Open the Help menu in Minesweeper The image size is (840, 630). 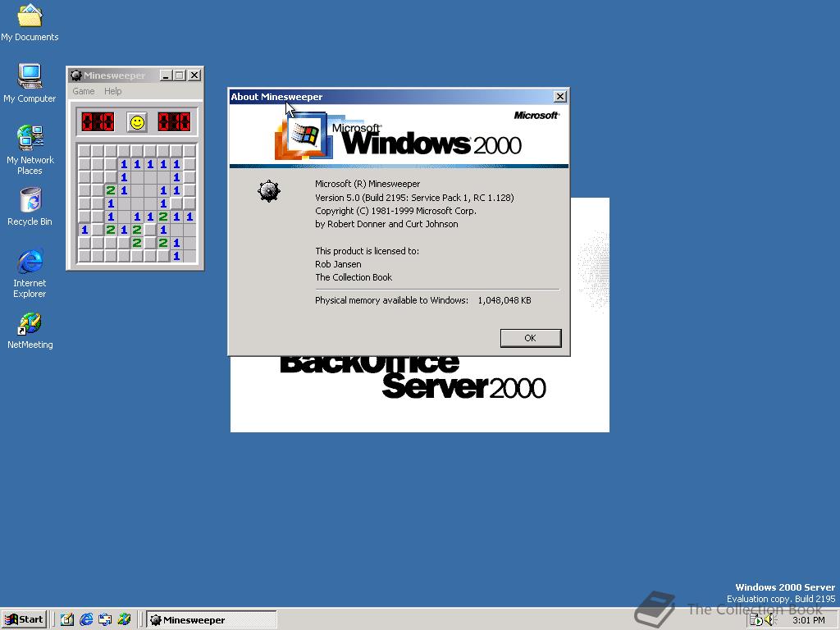click(x=112, y=91)
